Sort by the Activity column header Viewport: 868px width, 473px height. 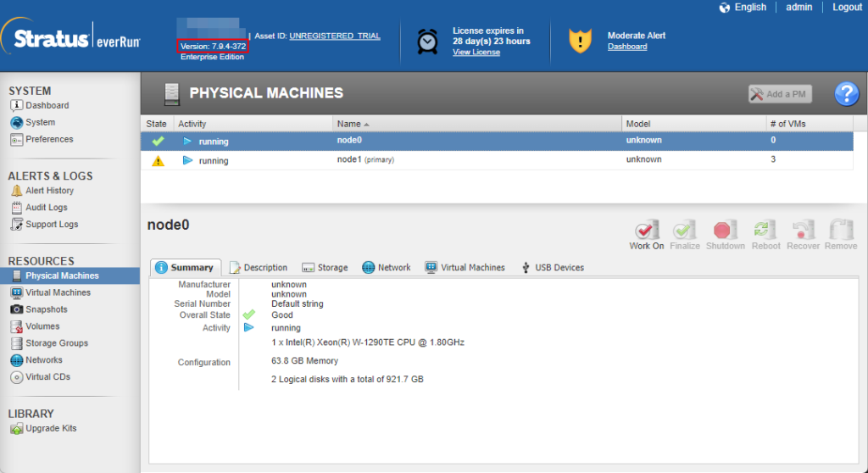tap(253, 124)
